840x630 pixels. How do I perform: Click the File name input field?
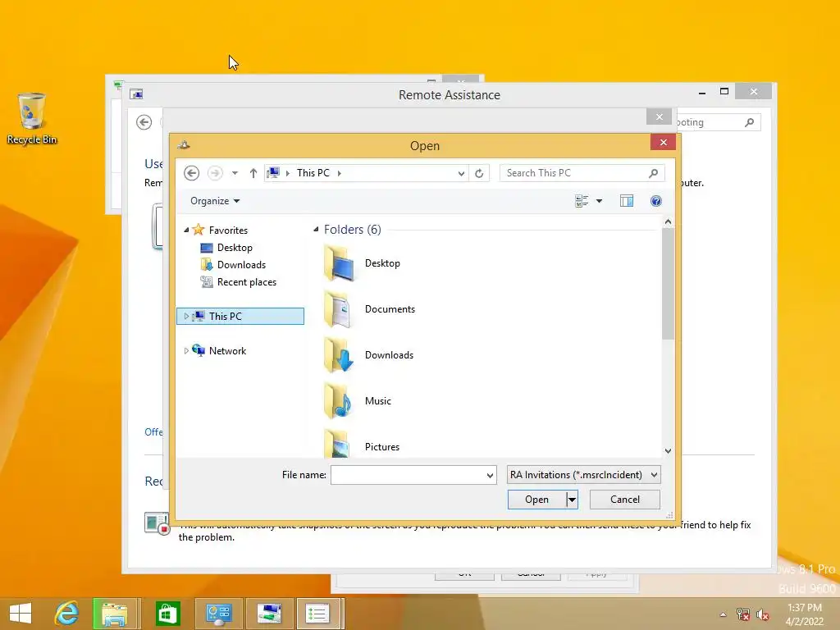click(x=408, y=475)
